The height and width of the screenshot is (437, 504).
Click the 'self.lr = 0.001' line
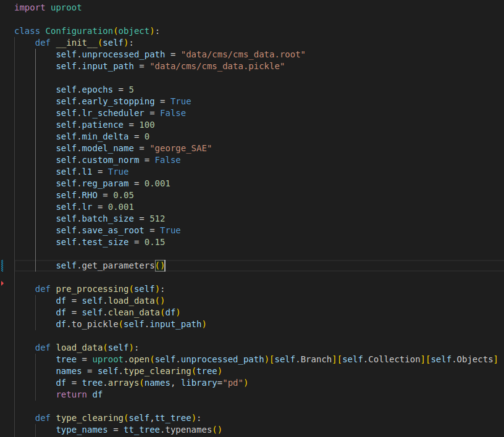pos(95,207)
